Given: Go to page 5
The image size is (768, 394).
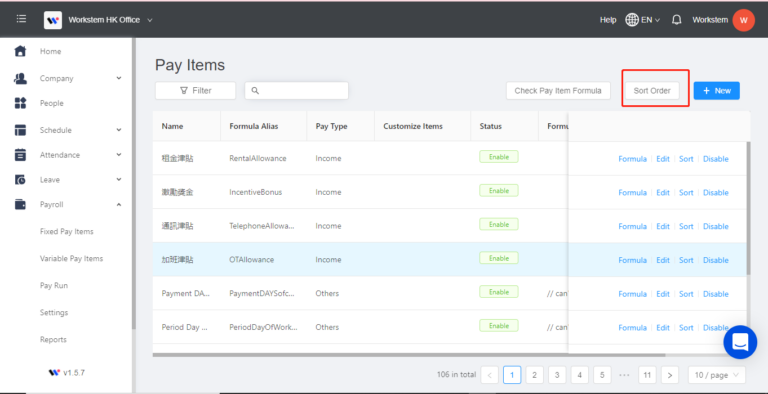Looking at the screenshot, I should (602, 375).
